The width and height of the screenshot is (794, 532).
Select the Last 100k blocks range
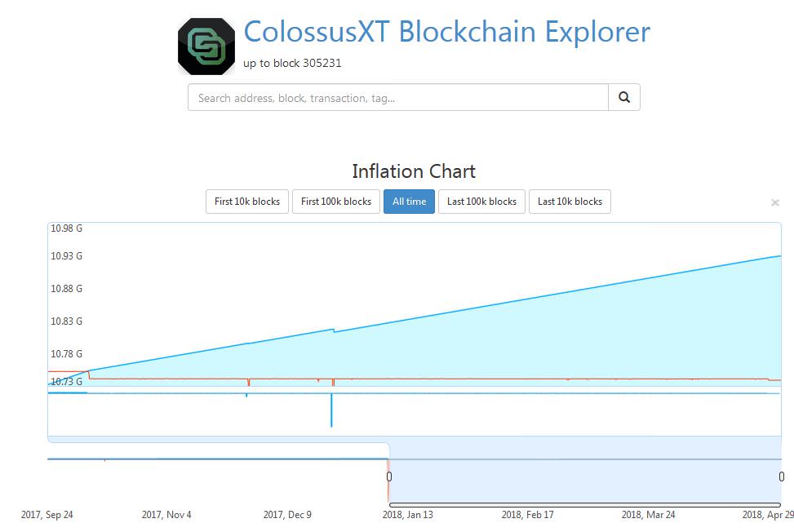pos(481,202)
